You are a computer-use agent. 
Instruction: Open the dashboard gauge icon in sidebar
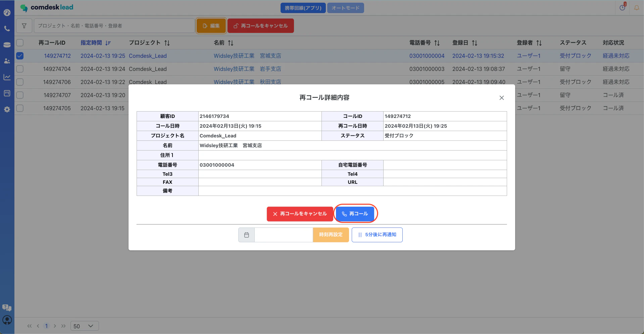tap(7, 13)
